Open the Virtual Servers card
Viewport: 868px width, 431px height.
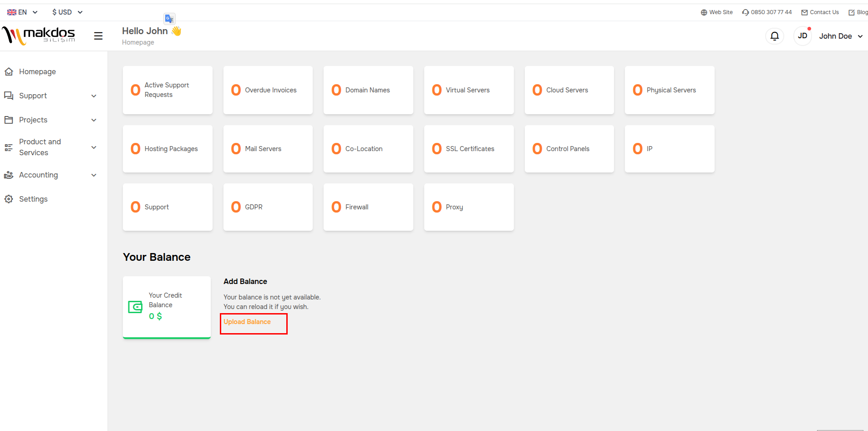[468, 90]
